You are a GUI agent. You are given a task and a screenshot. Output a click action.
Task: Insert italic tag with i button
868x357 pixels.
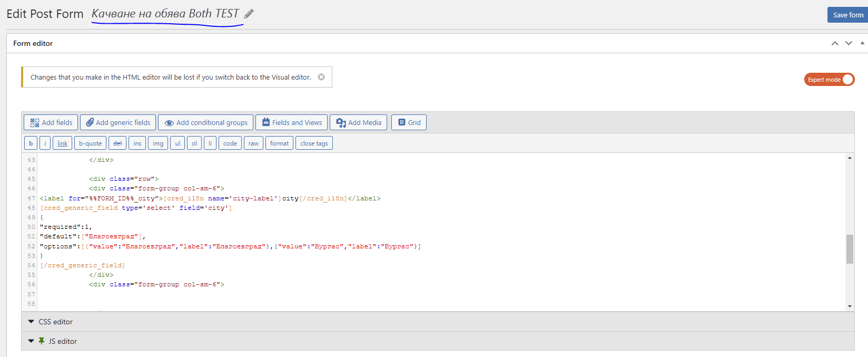click(45, 143)
